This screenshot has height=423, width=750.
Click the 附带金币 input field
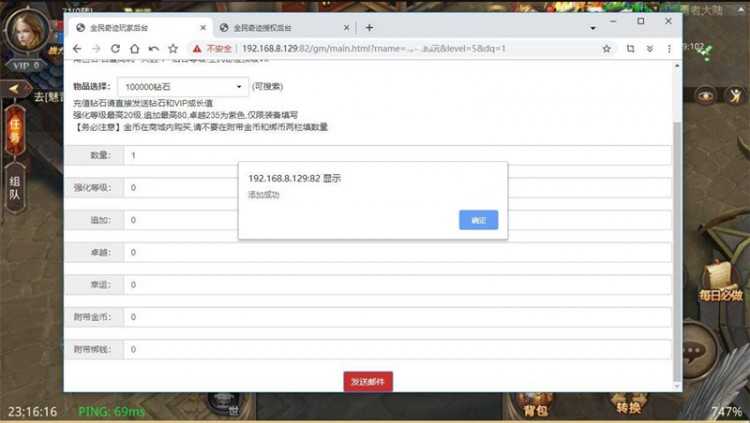point(397,317)
